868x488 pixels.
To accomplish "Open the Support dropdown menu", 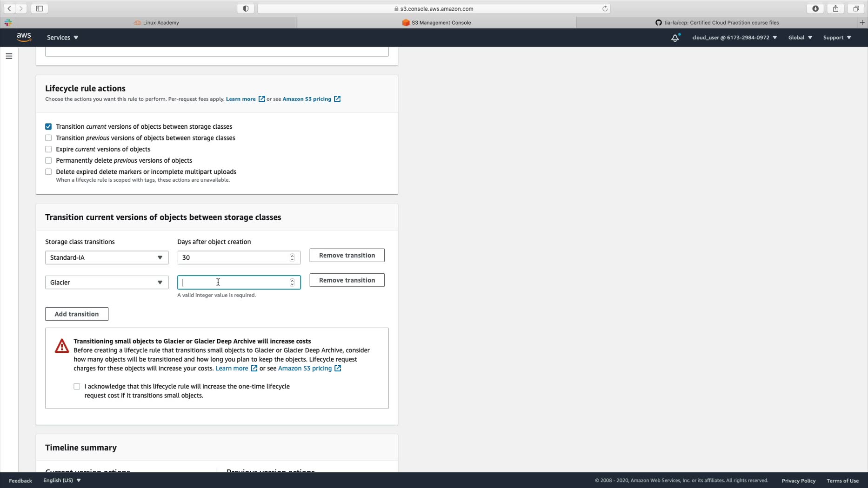I will [837, 38].
